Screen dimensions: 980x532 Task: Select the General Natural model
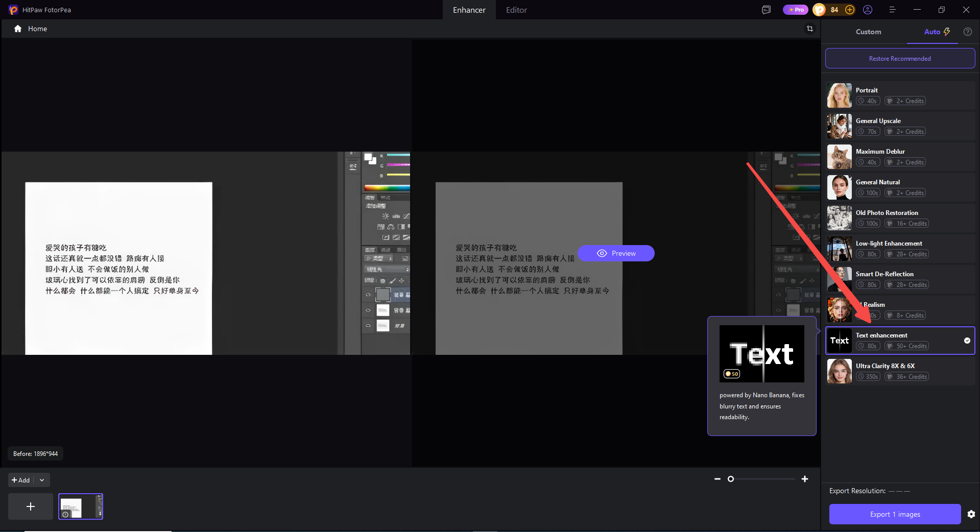900,187
